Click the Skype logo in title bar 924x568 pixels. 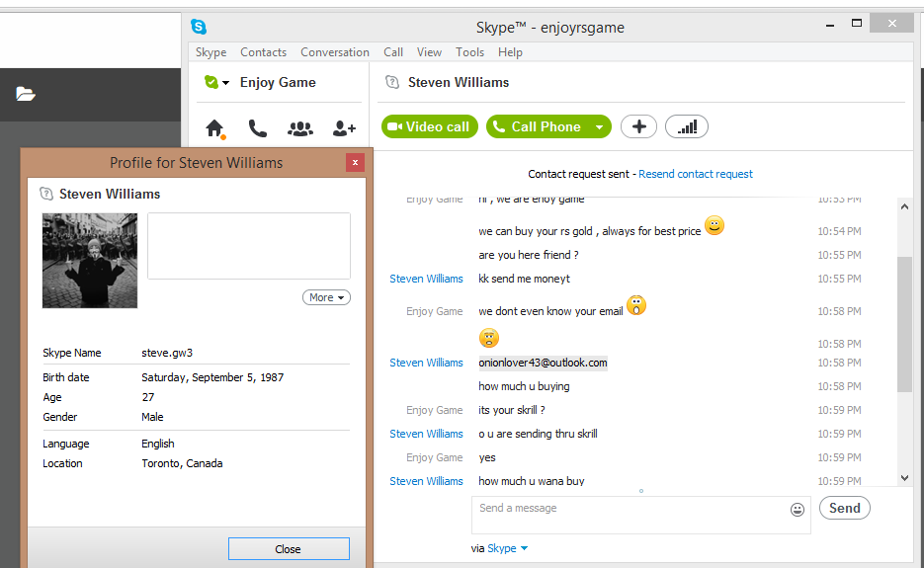click(199, 27)
